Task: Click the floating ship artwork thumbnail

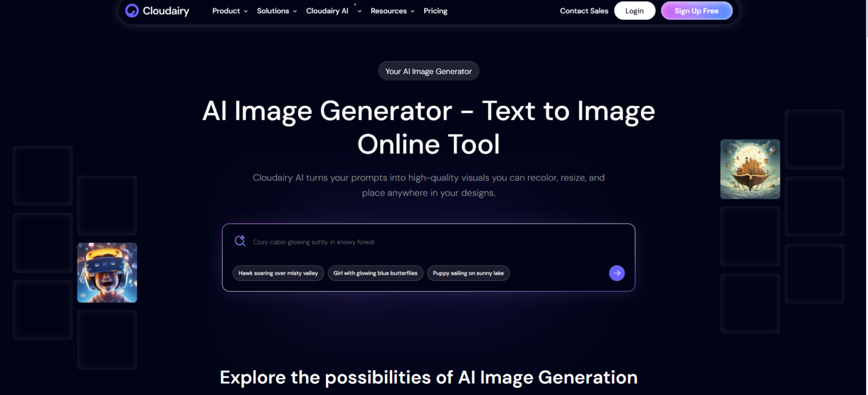Action: pos(750,170)
